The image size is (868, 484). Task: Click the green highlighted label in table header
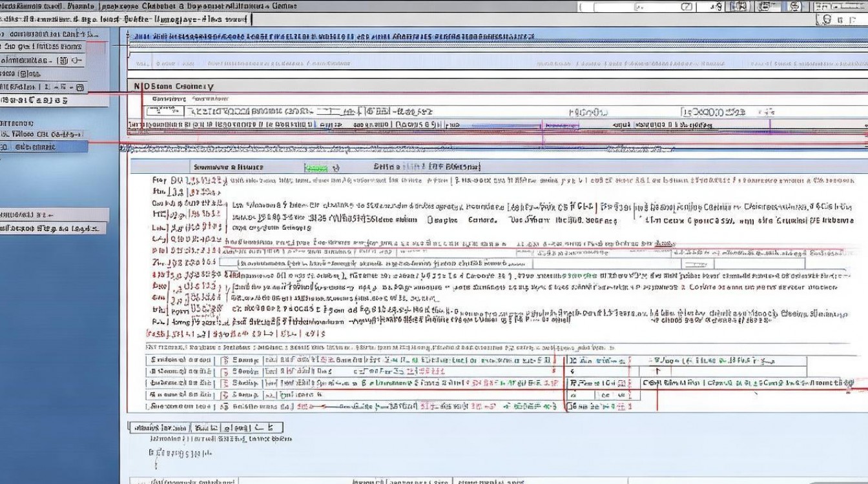coord(316,167)
